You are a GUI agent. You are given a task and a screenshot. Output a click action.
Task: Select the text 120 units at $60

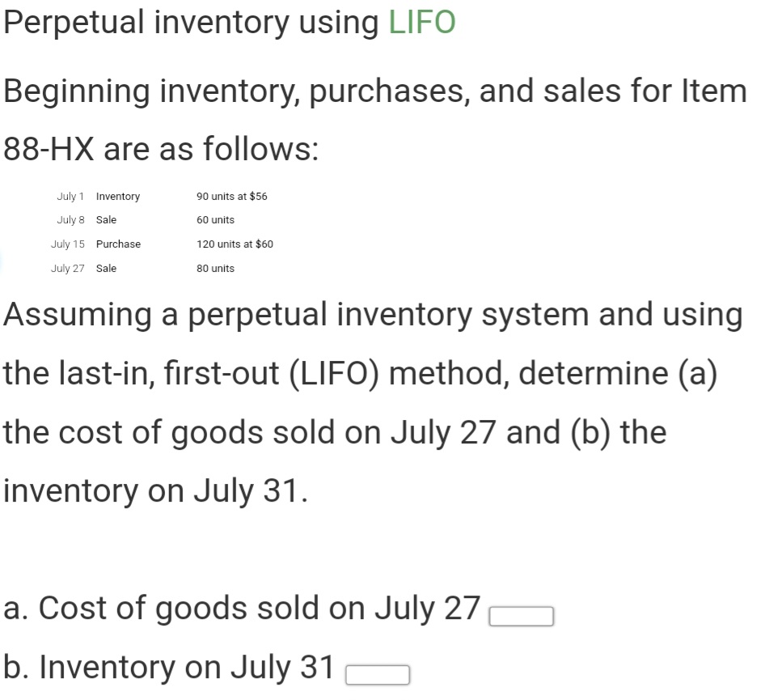point(235,244)
